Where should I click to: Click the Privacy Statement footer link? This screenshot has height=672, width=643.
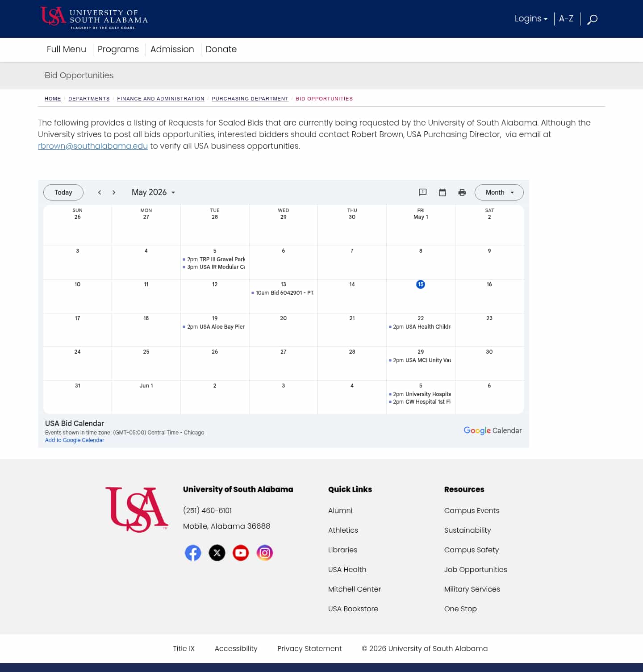[x=309, y=648]
